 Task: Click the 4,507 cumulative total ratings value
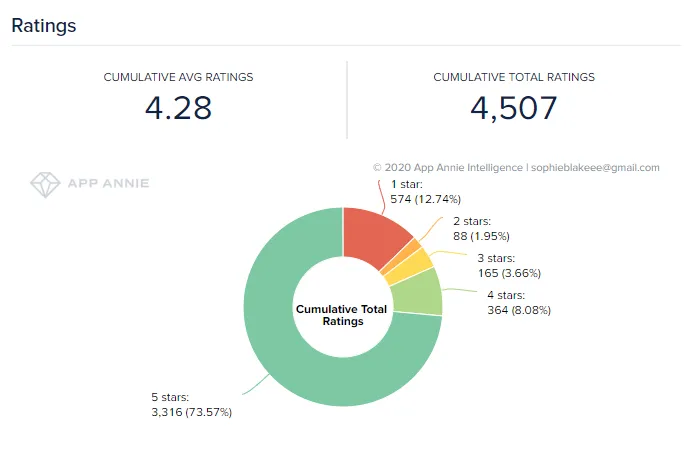pyautogui.click(x=514, y=108)
